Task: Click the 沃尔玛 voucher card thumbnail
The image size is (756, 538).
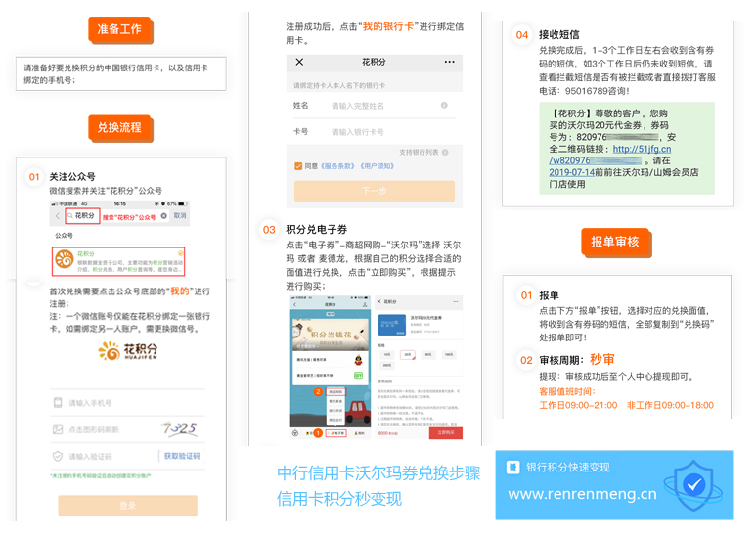Action: coord(392,325)
